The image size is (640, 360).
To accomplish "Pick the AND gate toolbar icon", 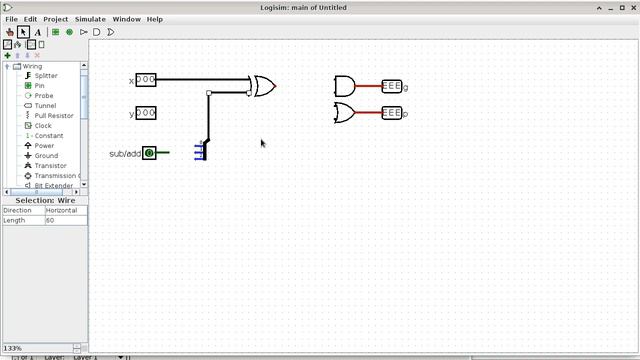I will (x=97, y=32).
